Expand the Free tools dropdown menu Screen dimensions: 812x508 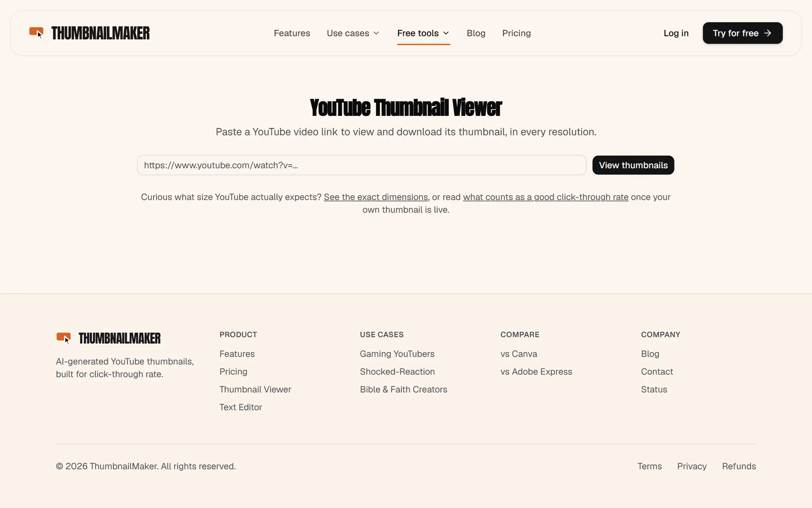click(423, 33)
